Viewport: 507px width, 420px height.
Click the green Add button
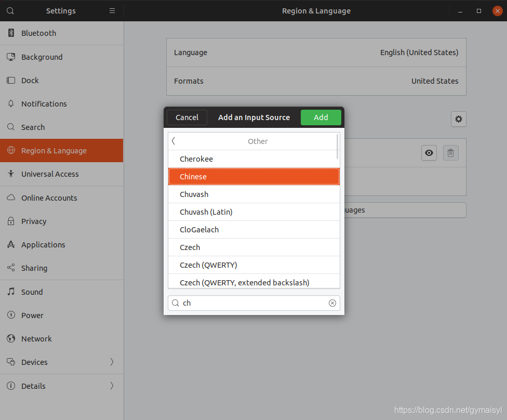point(321,117)
